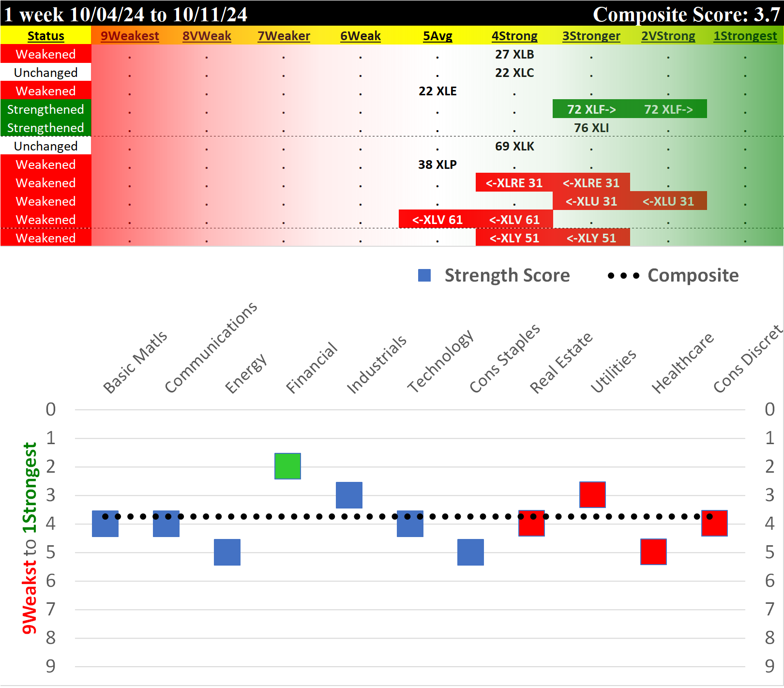Click the blue square in the chart legend
This screenshot has width=784, height=688.
click(x=425, y=275)
